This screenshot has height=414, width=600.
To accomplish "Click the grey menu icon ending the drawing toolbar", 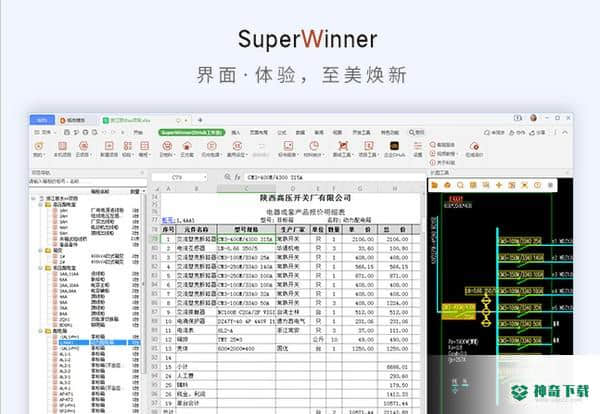I will (550, 185).
